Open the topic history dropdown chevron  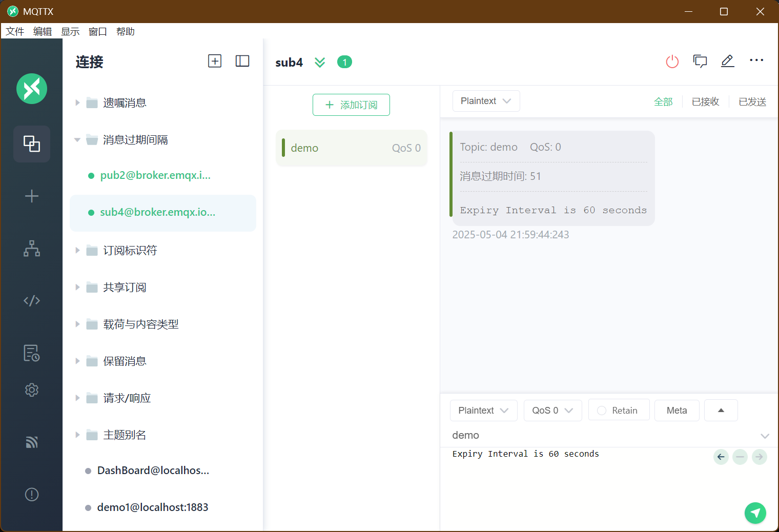pyautogui.click(x=765, y=436)
